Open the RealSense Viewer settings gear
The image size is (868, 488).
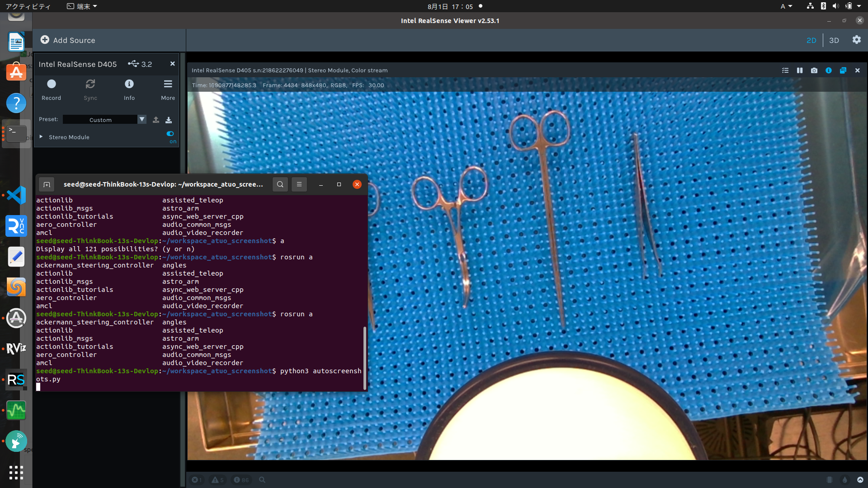point(857,40)
